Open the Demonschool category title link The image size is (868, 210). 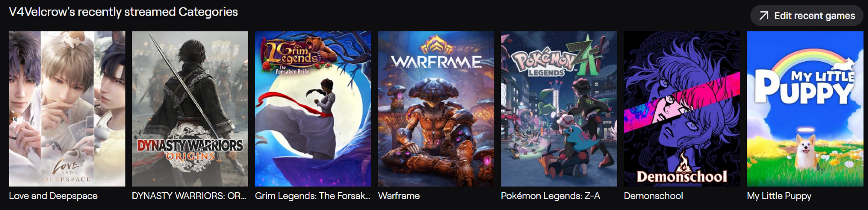(653, 196)
